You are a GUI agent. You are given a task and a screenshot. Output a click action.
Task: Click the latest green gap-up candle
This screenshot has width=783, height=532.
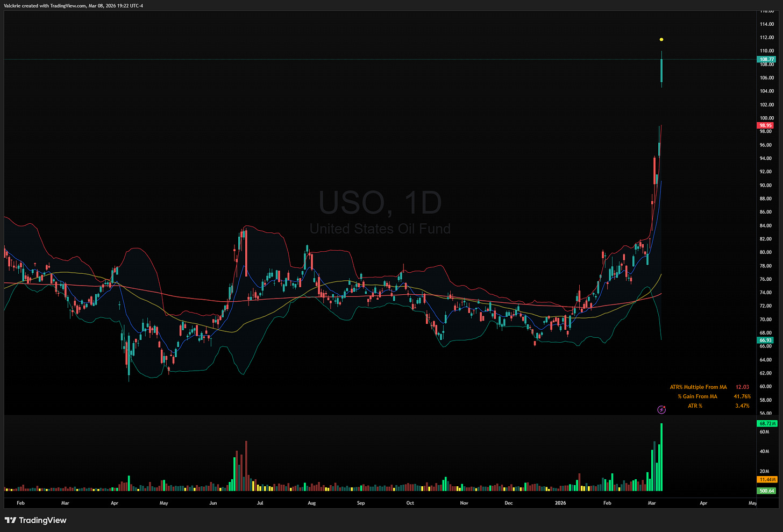[x=661, y=70]
